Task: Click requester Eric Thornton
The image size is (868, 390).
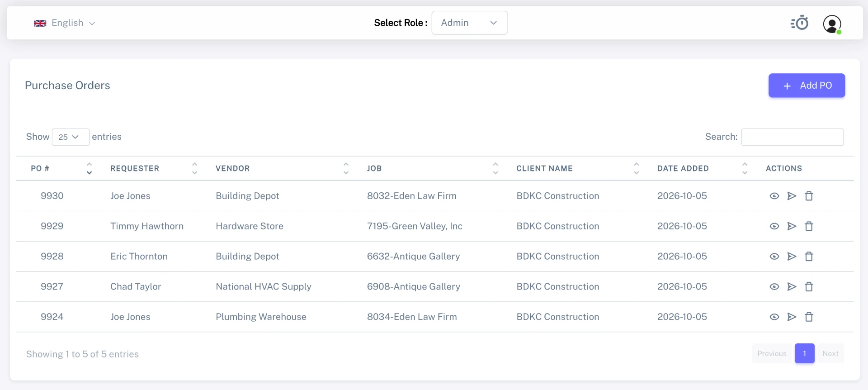Action: pyautogui.click(x=139, y=257)
